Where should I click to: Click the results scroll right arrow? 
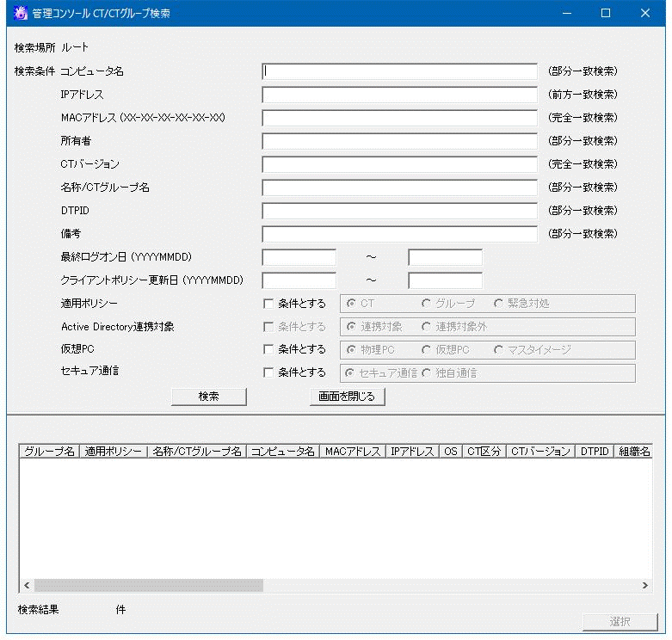(645, 585)
